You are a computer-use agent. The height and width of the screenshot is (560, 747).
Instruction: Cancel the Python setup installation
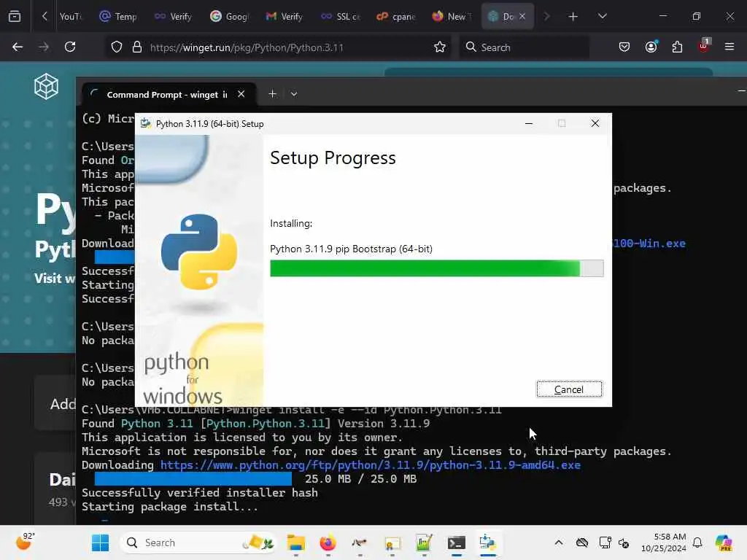click(x=569, y=389)
